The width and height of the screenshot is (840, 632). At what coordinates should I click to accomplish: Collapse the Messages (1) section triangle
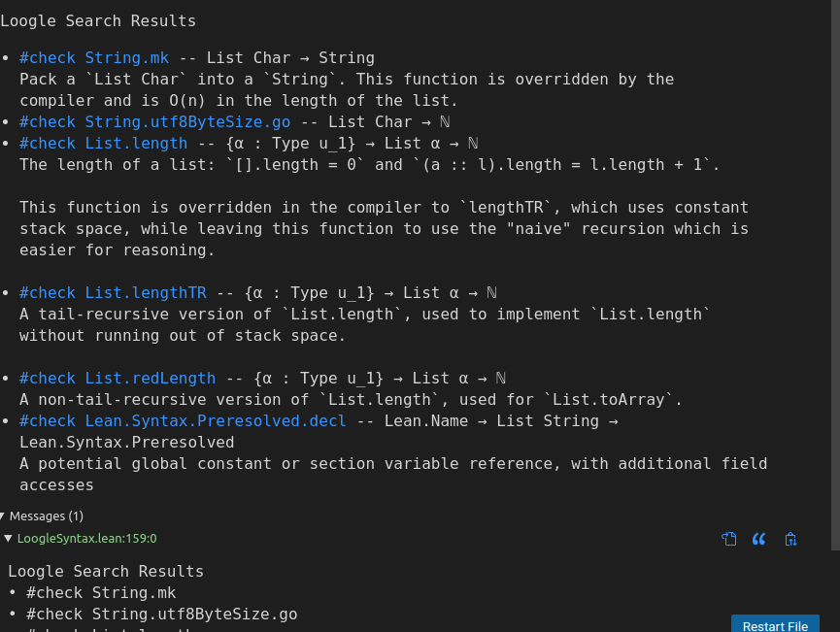pyautogui.click(x=3, y=516)
